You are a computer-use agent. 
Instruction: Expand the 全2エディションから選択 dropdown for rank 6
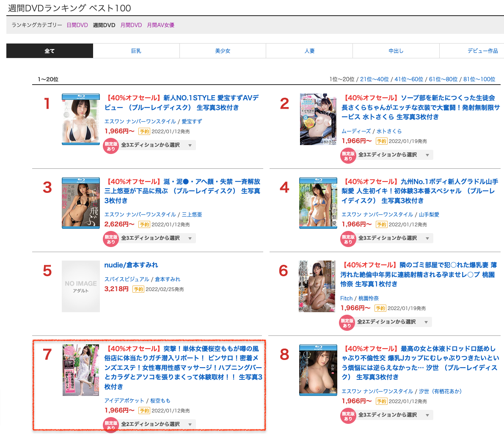tap(394, 322)
